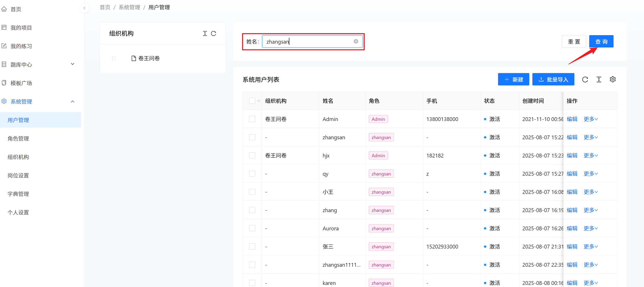Select the 卷王问卷 tree node
This screenshot has width=644, height=287.
click(149, 58)
